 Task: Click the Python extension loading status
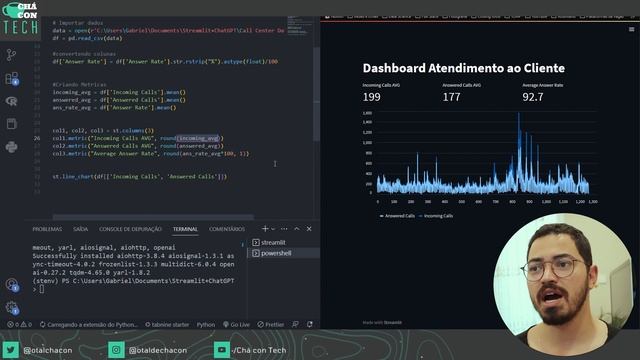[x=89, y=324]
